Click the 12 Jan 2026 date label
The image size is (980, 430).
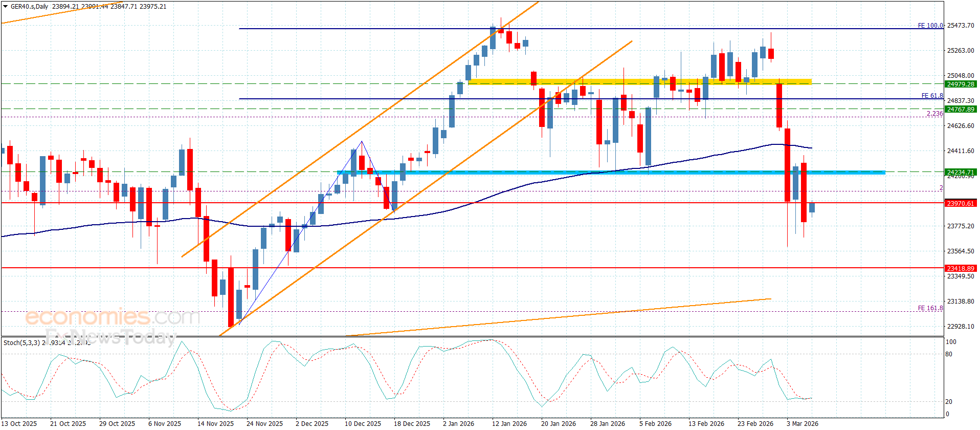click(509, 423)
